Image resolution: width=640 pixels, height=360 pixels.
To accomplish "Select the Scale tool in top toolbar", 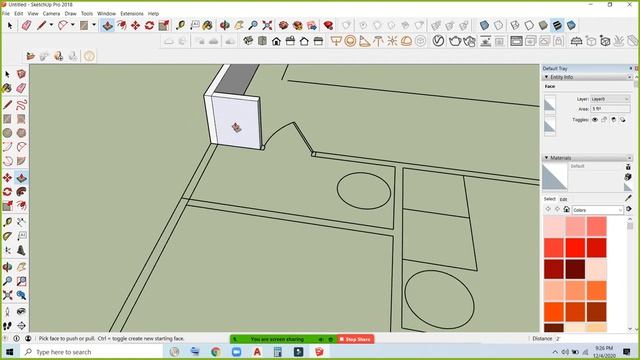I will point(164,26).
